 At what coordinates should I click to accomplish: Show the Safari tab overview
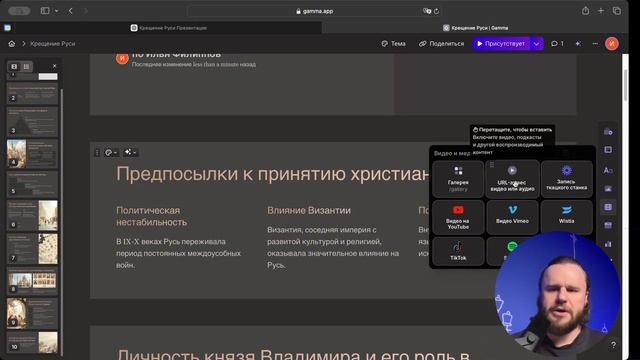coord(617,11)
